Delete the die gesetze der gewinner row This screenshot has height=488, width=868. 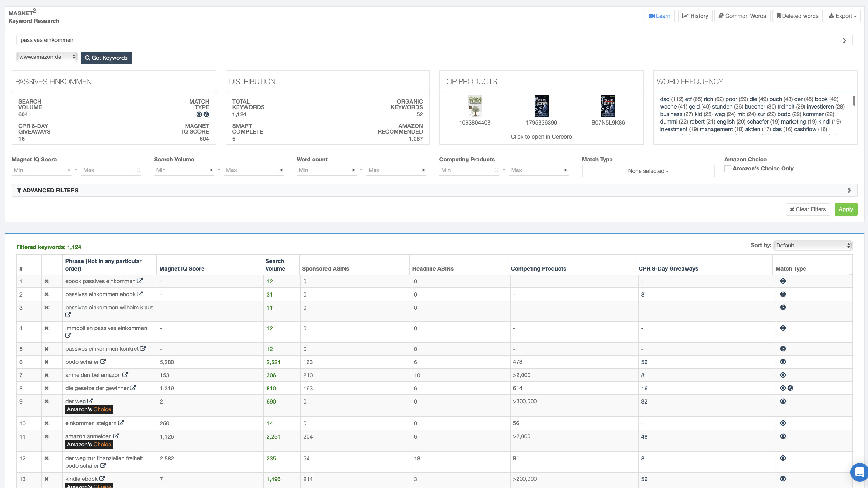point(47,388)
